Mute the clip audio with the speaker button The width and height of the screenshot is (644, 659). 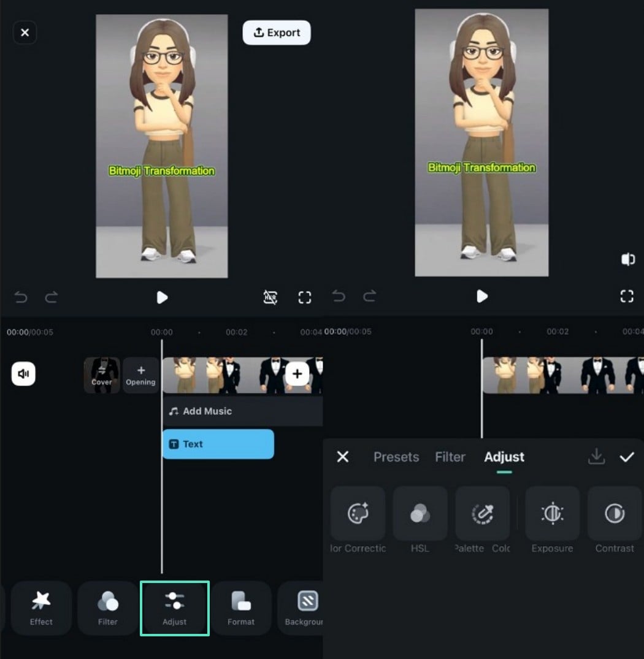23,373
